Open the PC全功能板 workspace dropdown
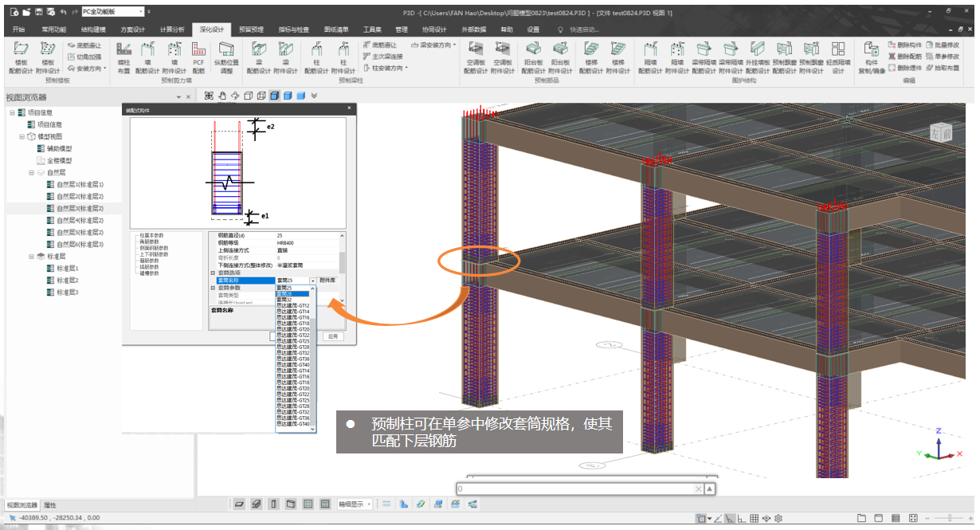980x530 pixels. 141,12
